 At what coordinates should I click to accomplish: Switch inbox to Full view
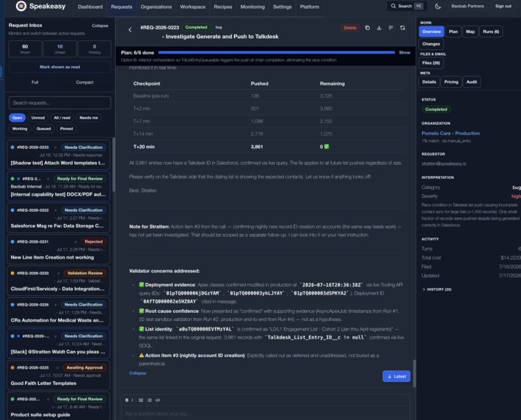[35, 82]
